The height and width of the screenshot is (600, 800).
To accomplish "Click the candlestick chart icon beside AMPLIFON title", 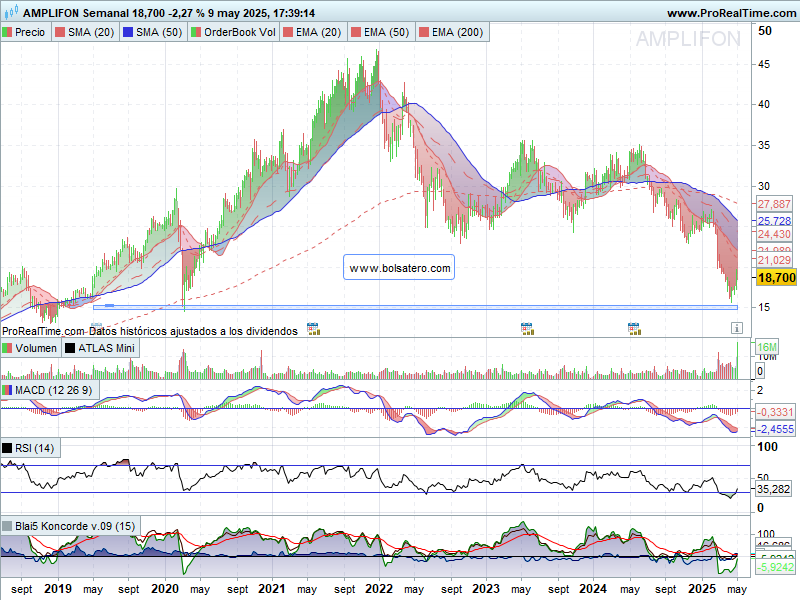I will [10, 14].
